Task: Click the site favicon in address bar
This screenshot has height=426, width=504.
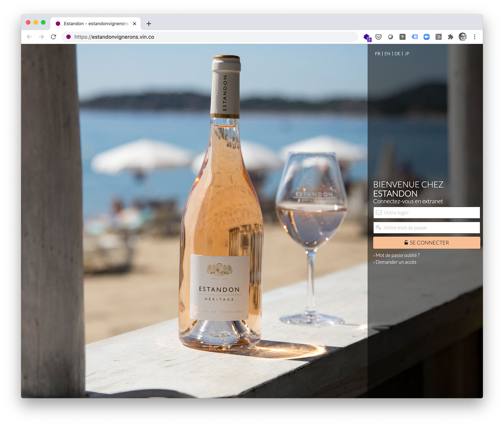Action: point(69,37)
